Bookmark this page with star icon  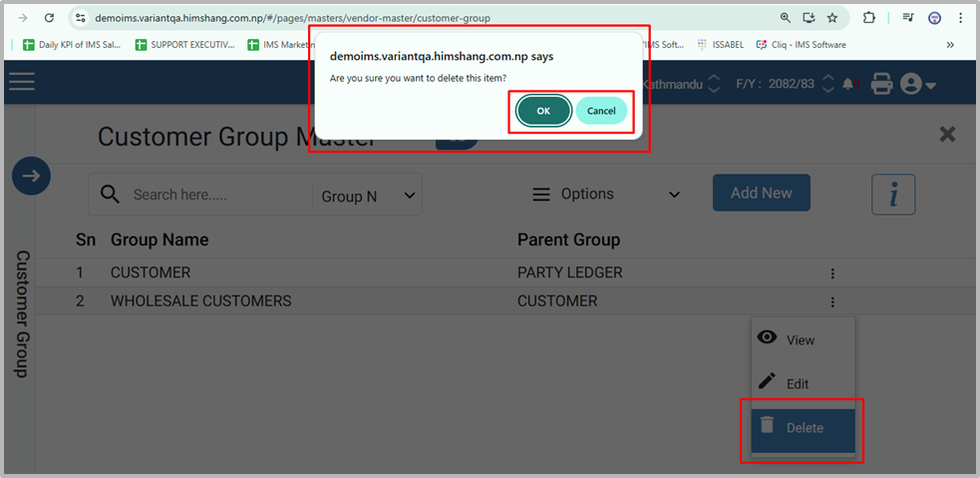[x=832, y=18]
